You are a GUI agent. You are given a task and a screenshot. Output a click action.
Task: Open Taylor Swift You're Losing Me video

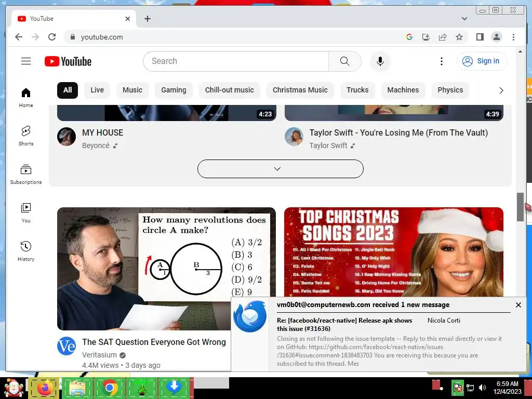pos(398,132)
